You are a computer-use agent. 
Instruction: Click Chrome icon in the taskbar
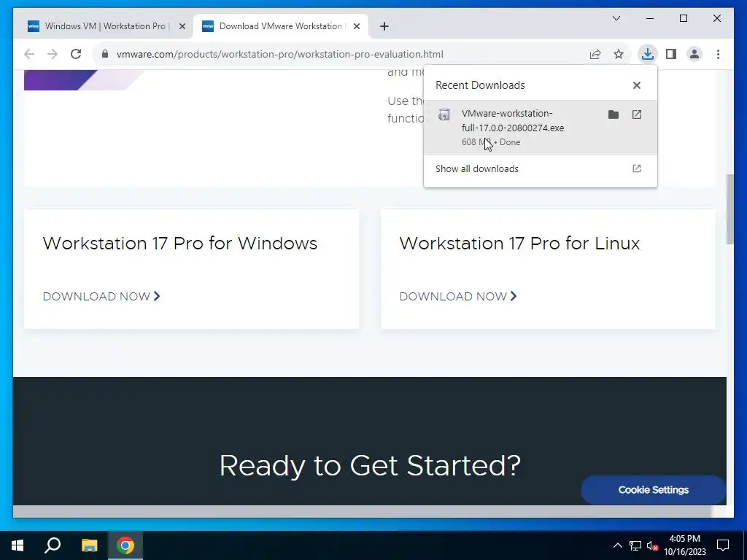125,545
